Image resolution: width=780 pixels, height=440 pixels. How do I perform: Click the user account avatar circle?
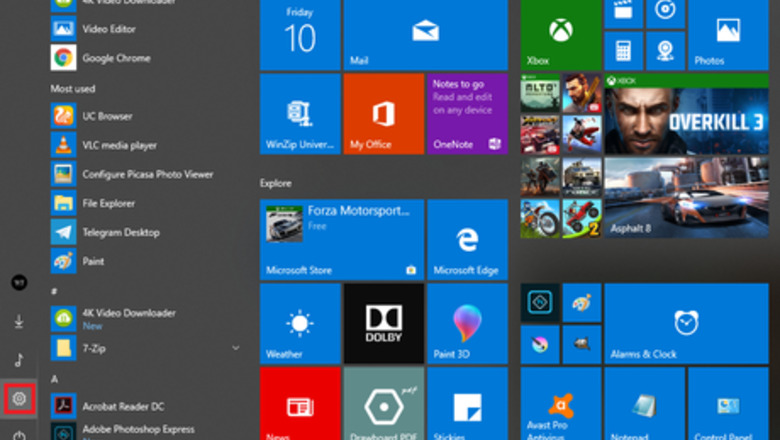coord(19,282)
